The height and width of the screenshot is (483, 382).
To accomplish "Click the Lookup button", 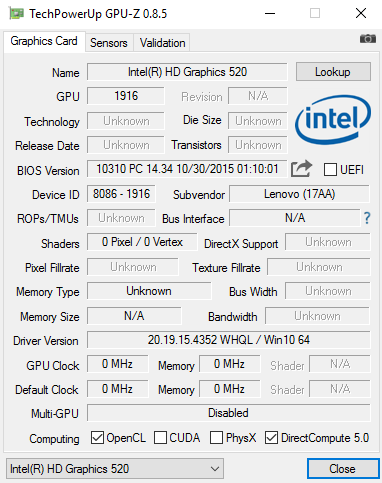I will coord(333,72).
